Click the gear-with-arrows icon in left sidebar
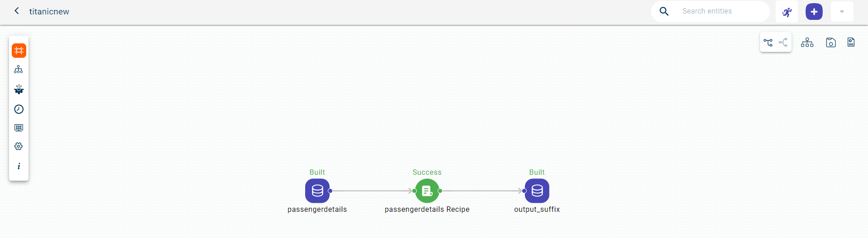This screenshot has height=238, width=868. tap(19, 89)
